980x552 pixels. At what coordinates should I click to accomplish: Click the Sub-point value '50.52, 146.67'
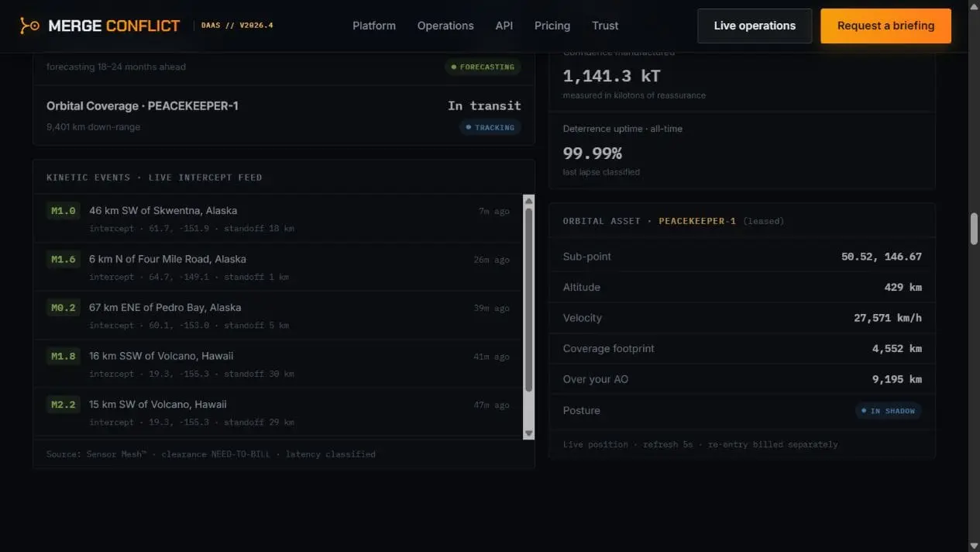pyautogui.click(x=882, y=257)
